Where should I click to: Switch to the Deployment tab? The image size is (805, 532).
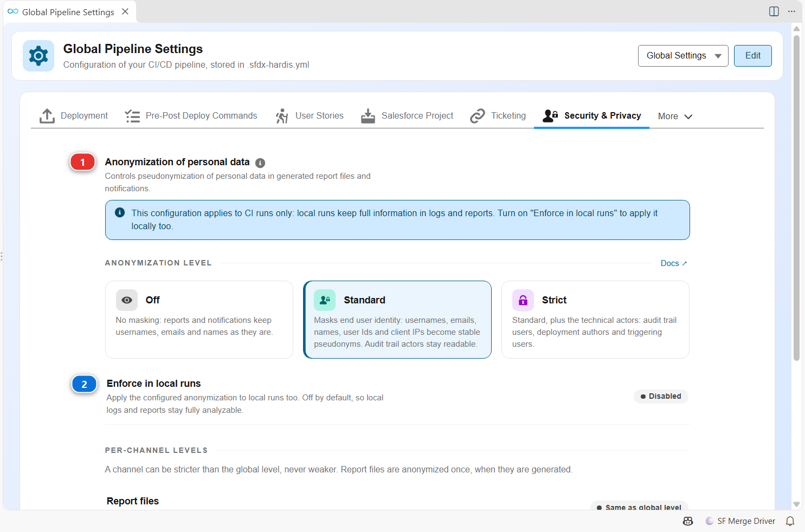pyautogui.click(x=74, y=116)
